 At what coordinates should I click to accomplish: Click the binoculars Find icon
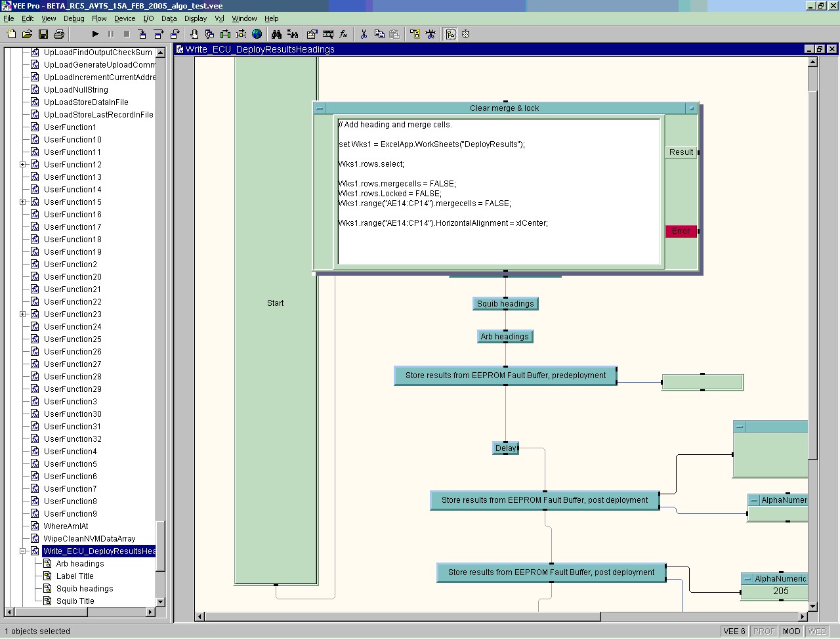[276, 34]
